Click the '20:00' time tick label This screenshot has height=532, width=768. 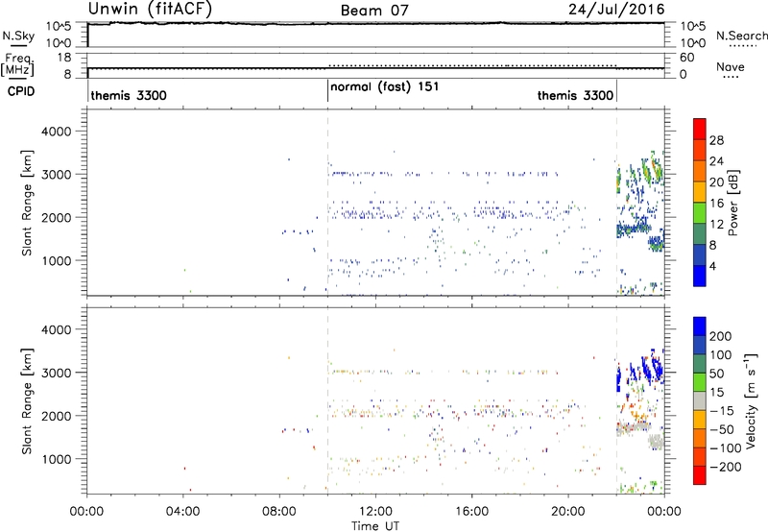568,512
